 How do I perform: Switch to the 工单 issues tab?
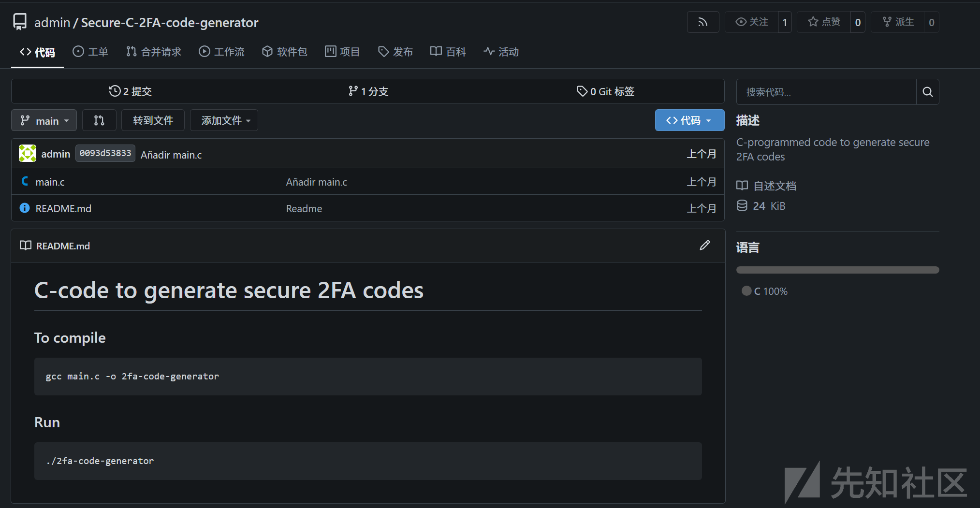pos(90,52)
